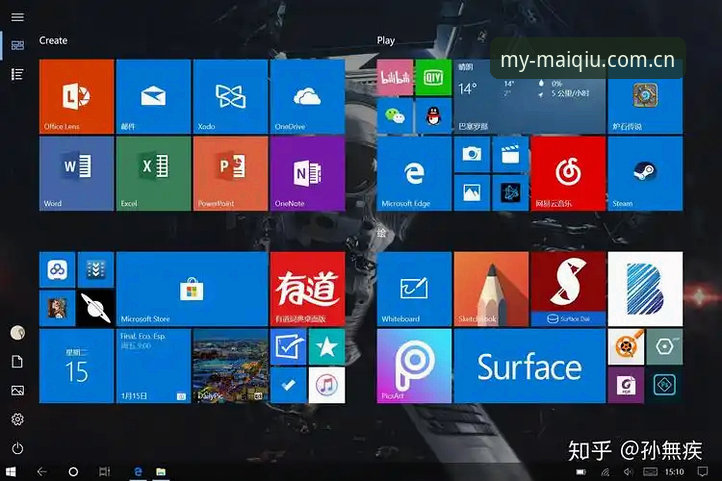The width and height of the screenshot is (722, 481).
Task: Expand the hamburger menu
Action: (x=17, y=17)
